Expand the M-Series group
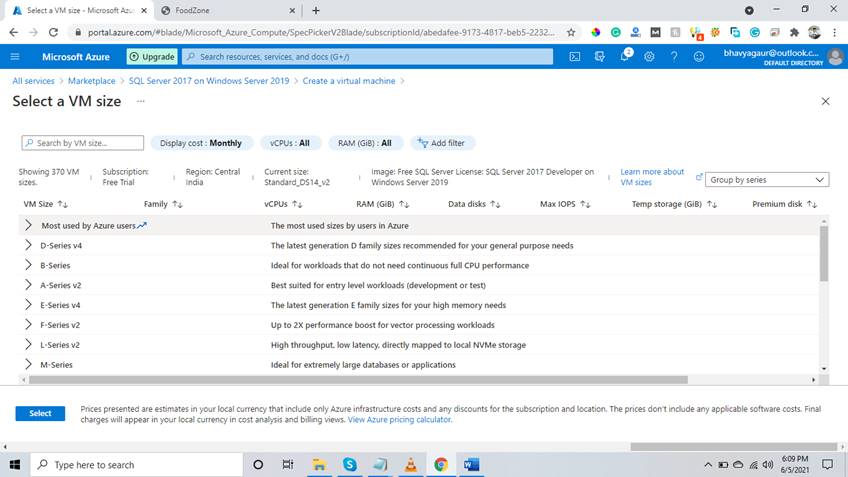Viewport: 848px width, 477px height. click(x=28, y=365)
